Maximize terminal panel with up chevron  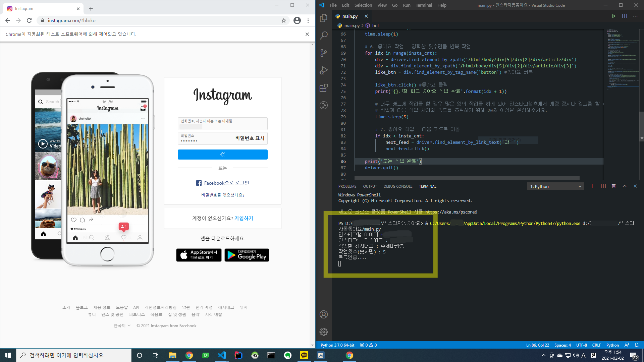(x=625, y=186)
